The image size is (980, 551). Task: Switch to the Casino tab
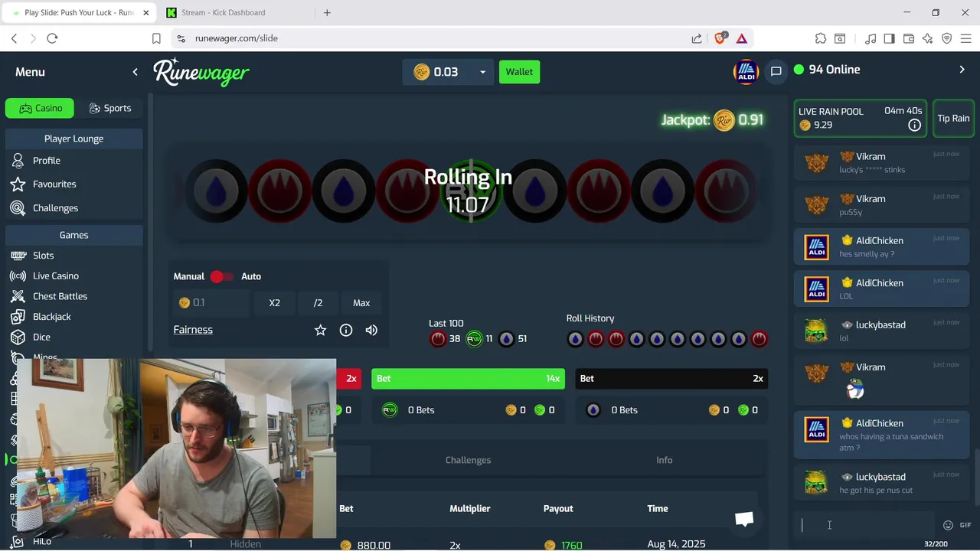point(40,108)
